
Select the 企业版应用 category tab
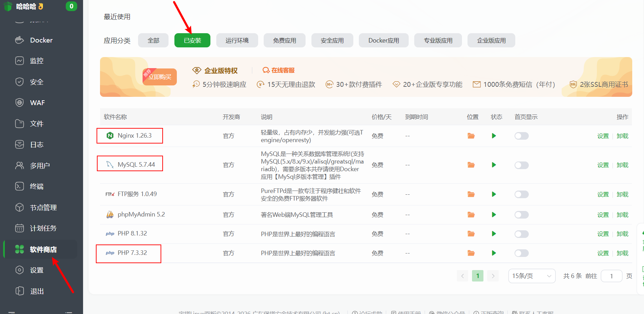[x=491, y=40]
